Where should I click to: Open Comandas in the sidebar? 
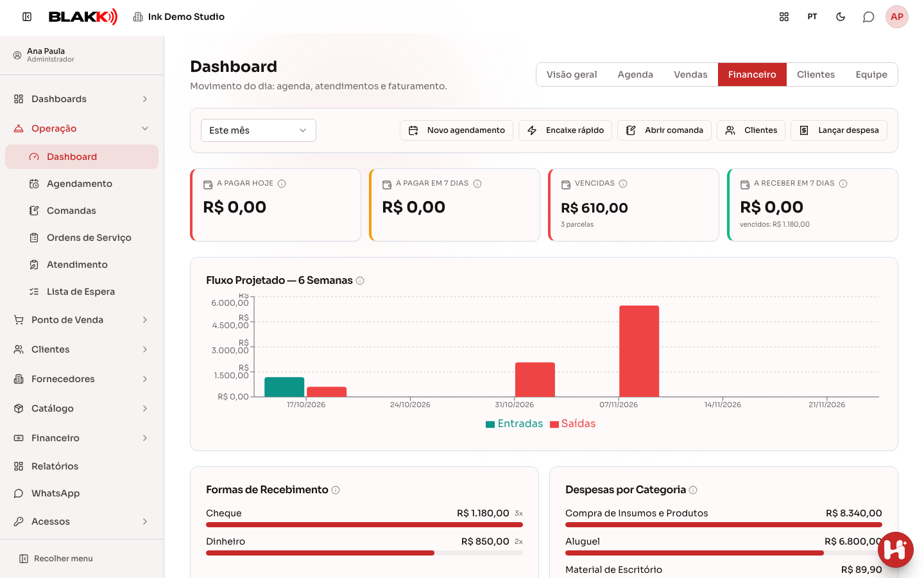[x=81, y=211]
